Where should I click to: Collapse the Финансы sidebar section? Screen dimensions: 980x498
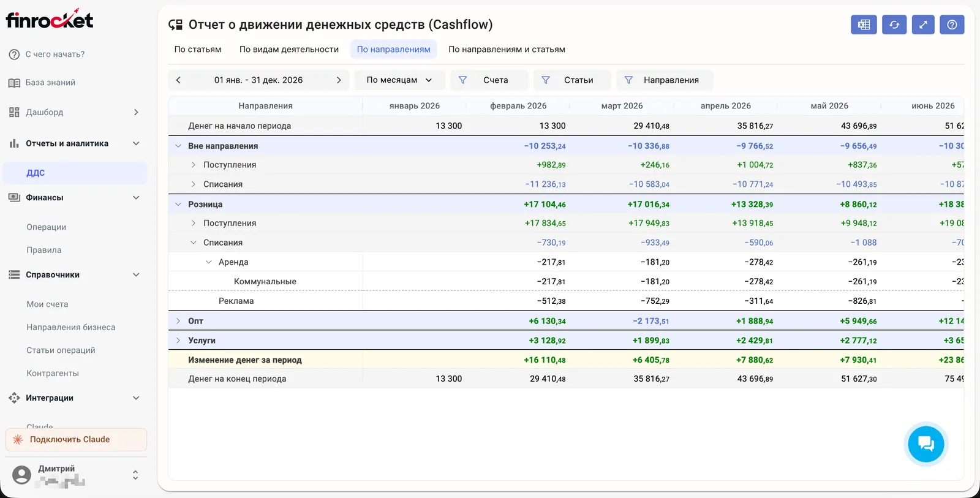click(x=73, y=198)
